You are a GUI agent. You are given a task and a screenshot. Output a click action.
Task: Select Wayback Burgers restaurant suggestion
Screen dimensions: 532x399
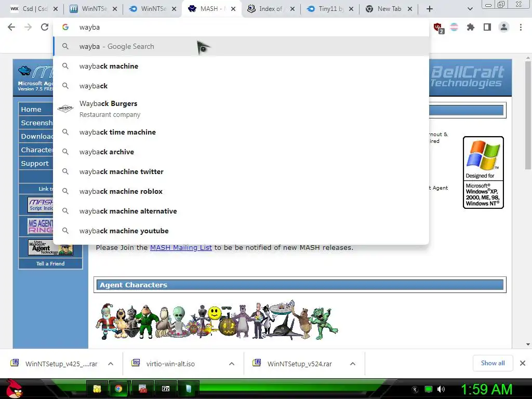(x=241, y=109)
